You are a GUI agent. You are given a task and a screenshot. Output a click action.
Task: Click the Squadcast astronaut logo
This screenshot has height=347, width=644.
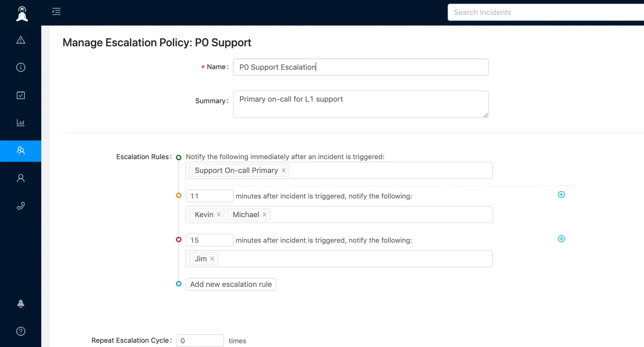22,14
